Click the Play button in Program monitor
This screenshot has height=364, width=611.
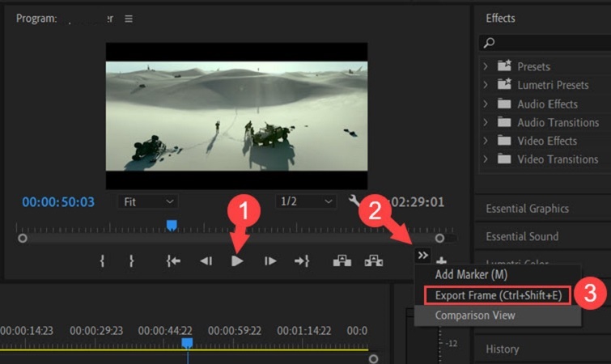(x=237, y=261)
